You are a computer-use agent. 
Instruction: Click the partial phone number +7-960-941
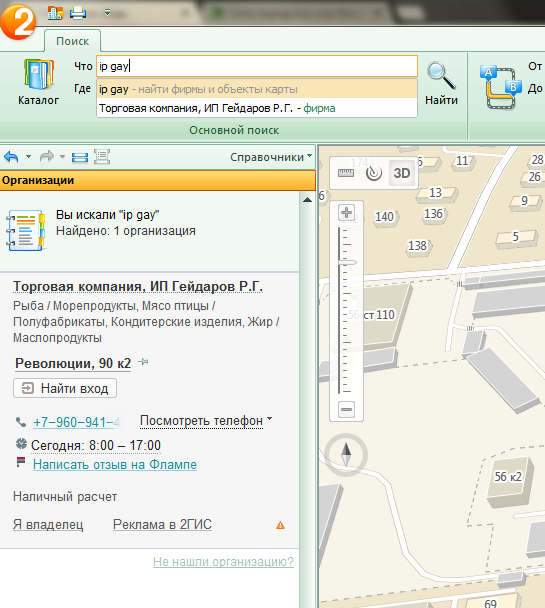77,422
